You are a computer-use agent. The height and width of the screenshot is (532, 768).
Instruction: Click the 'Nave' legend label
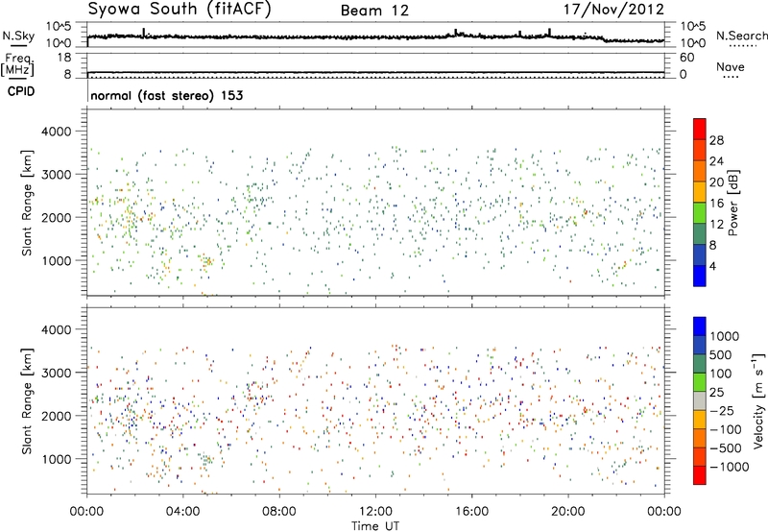tap(731, 67)
